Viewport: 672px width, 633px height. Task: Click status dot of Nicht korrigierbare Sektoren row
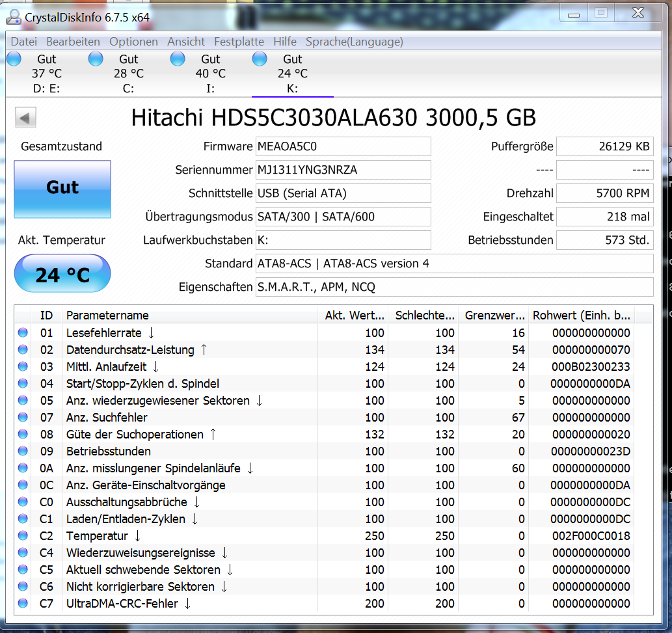(23, 586)
